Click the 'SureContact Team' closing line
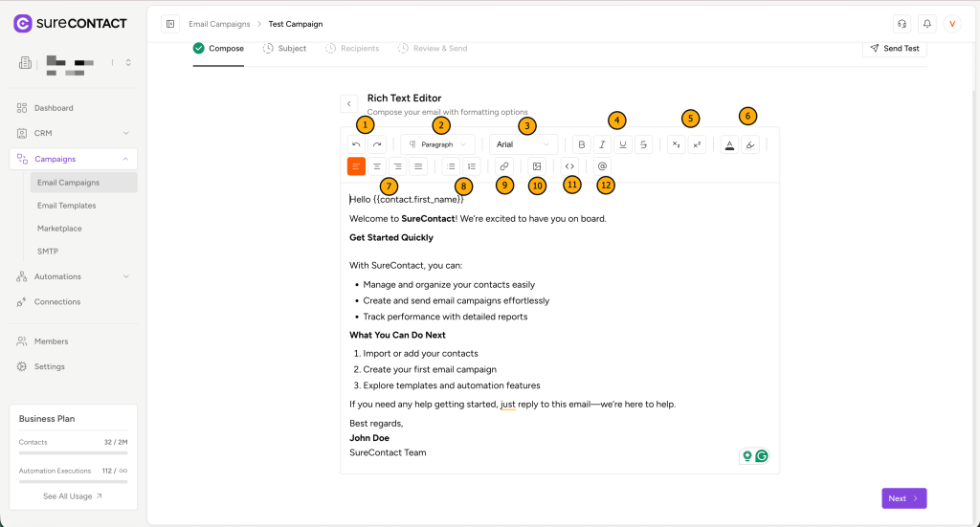Viewport: 980px width, 527px height. pyautogui.click(x=388, y=452)
